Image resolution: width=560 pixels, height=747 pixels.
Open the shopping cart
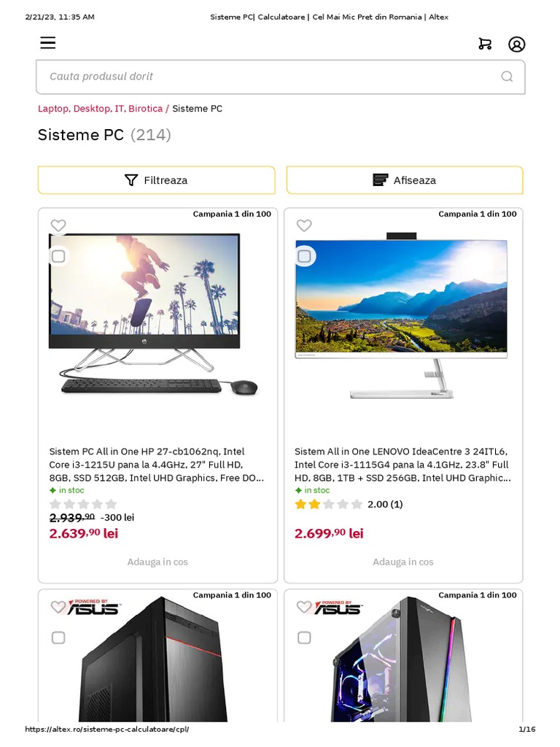tap(485, 44)
